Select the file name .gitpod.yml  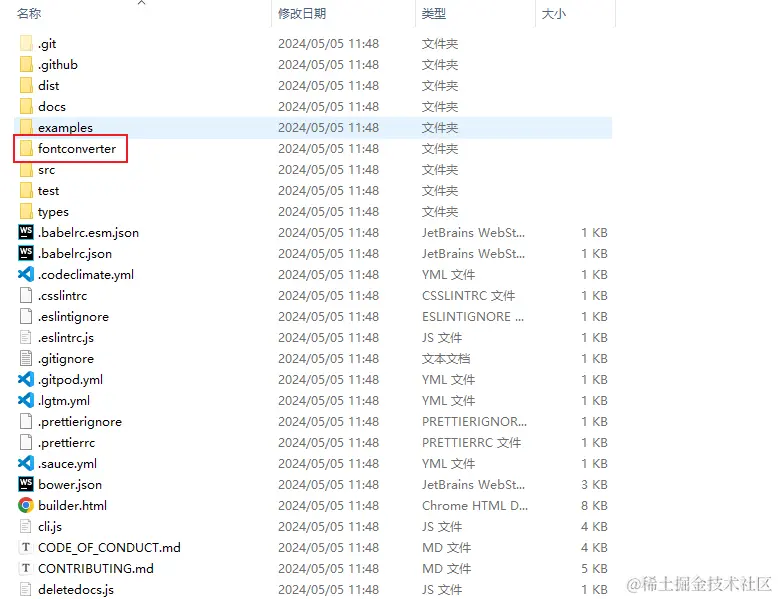[70, 379]
